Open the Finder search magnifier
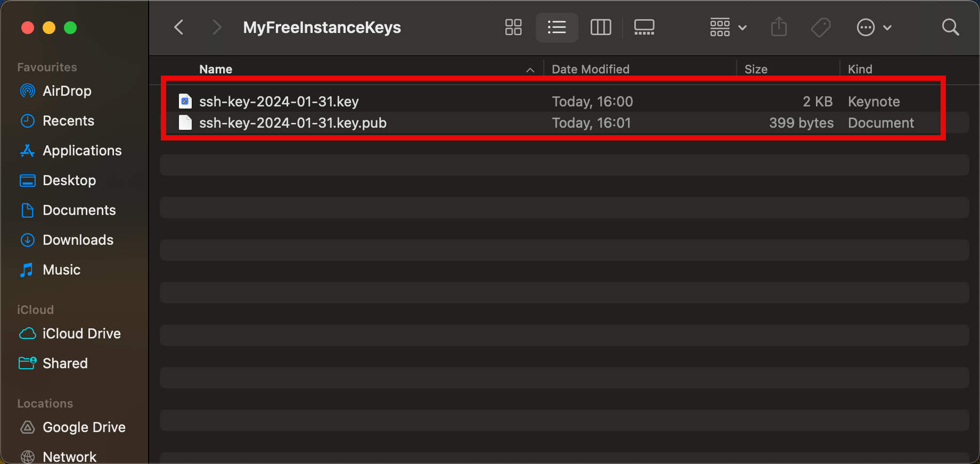Image resolution: width=980 pixels, height=464 pixels. [x=950, y=27]
